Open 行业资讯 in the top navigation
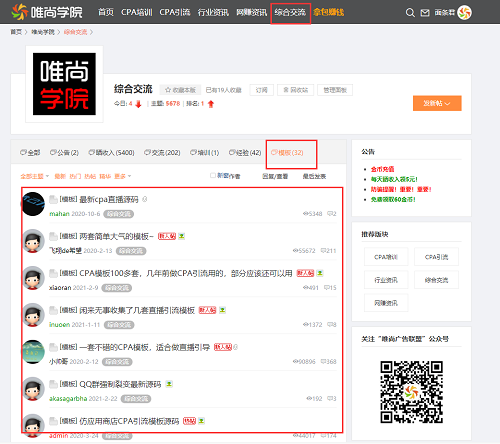 click(x=213, y=12)
